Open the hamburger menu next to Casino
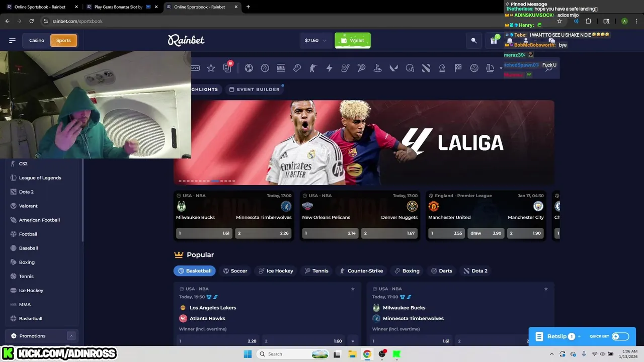The image size is (644, 362). [x=12, y=40]
